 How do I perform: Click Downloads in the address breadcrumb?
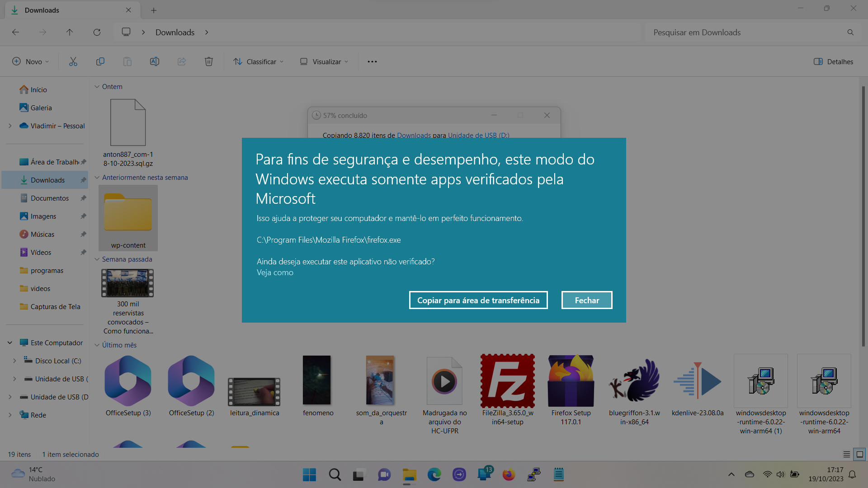pos(175,32)
